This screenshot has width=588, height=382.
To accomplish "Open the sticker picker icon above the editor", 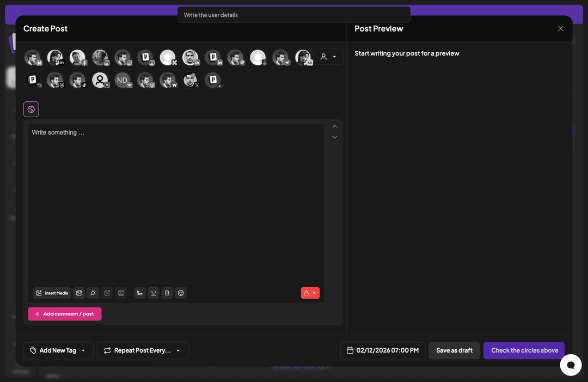I will (x=31, y=109).
